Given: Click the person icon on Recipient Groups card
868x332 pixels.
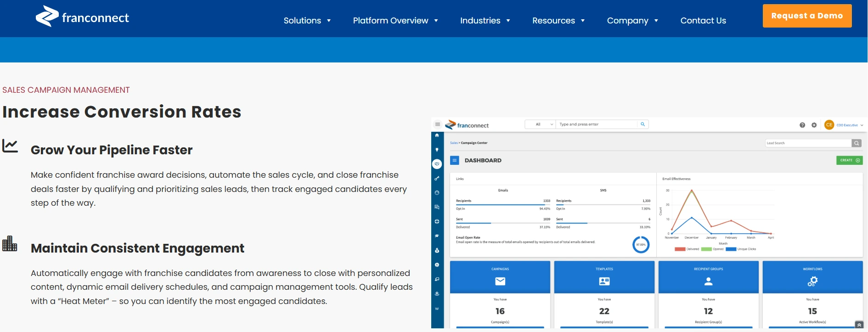Looking at the screenshot, I should (709, 281).
